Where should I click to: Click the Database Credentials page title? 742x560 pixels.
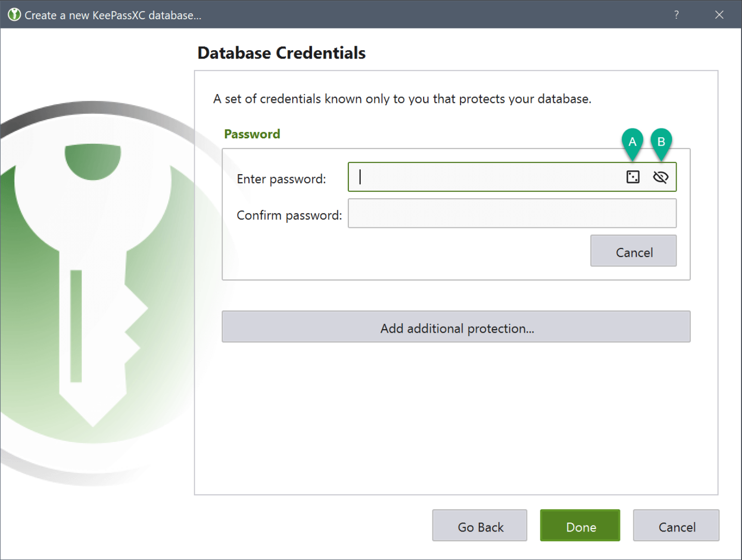(x=281, y=53)
